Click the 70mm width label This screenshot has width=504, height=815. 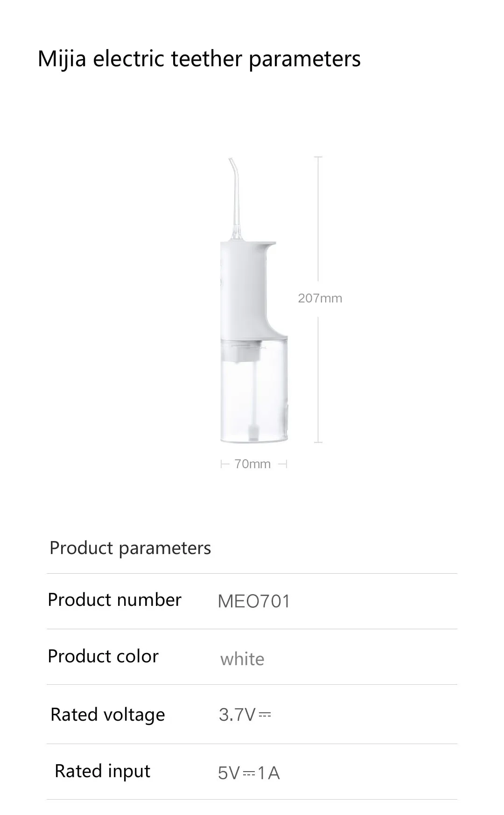click(252, 464)
